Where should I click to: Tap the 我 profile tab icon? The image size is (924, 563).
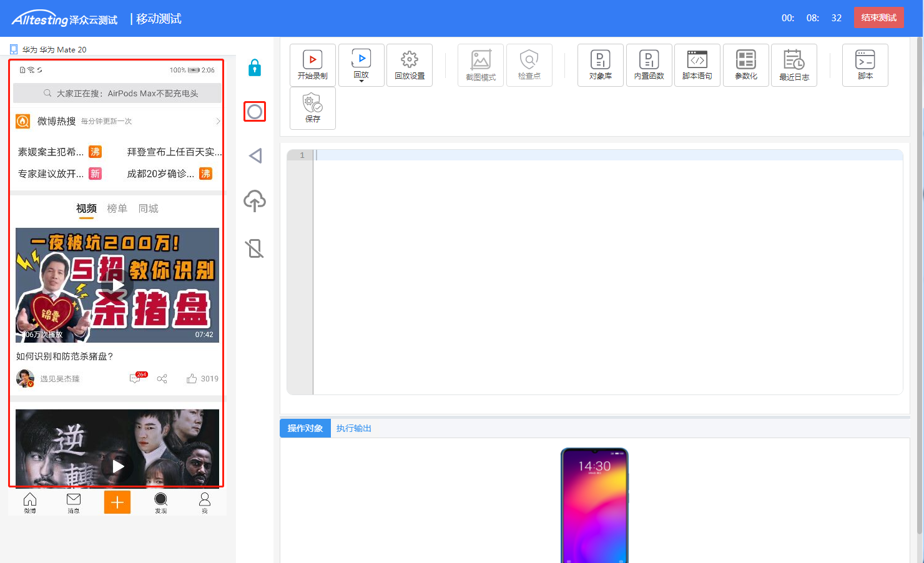pyautogui.click(x=205, y=502)
